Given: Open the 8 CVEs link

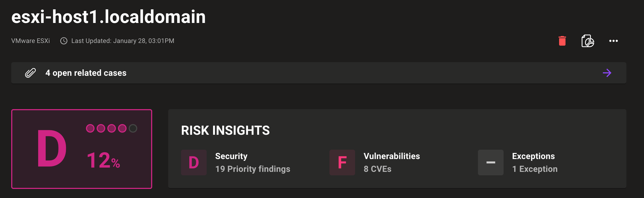Looking at the screenshot, I should (377, 169).
